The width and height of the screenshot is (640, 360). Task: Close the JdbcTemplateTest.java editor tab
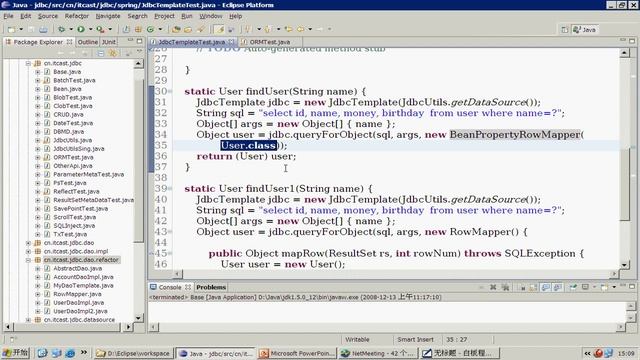click(231, 42)
